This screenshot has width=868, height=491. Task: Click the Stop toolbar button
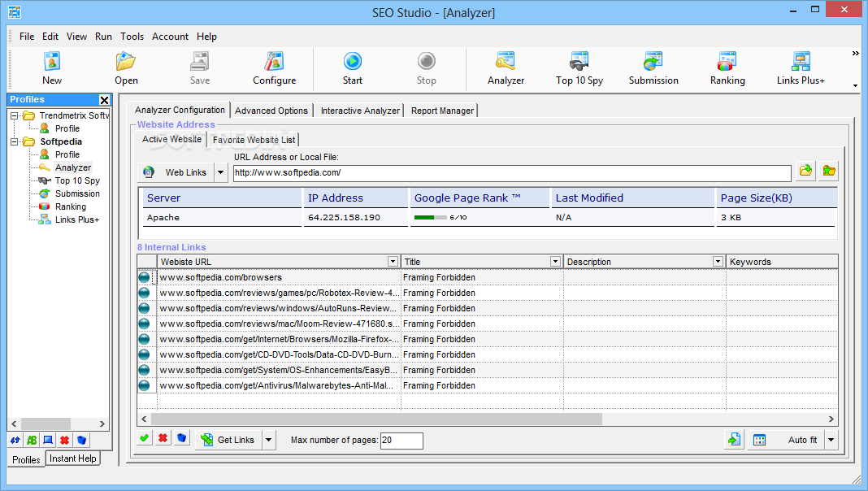426,68
